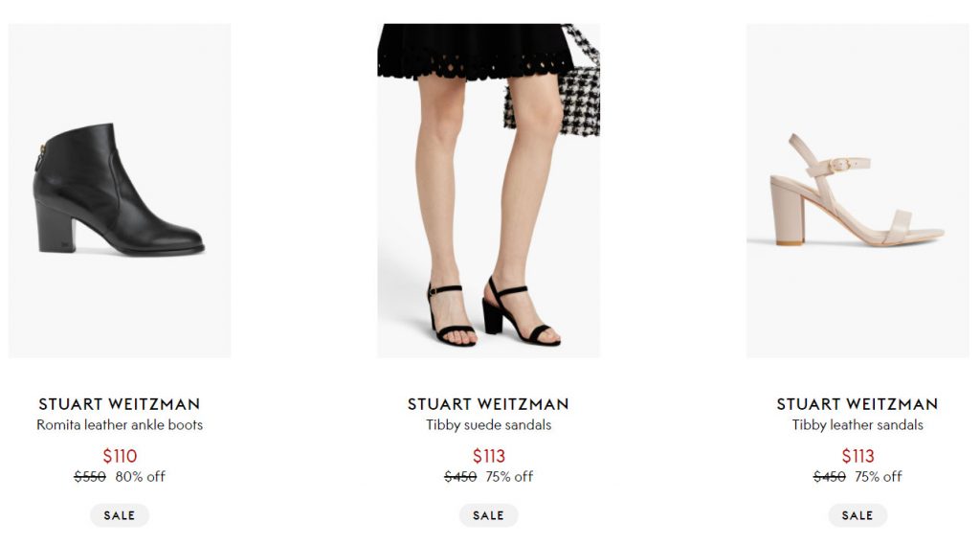Click the $113 price of Tibby leather sandals

857,456
